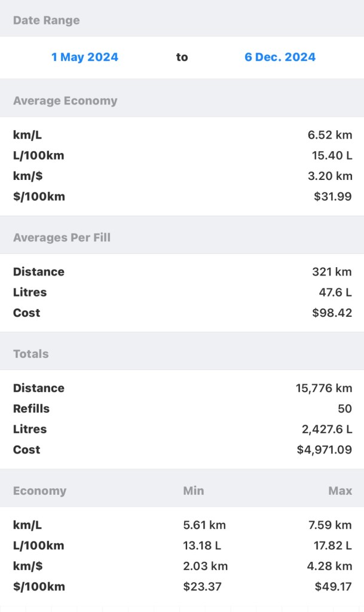The image size is (364, 612).
Task: Tap the 6.52 km average km/L value
Action: [x=329, y=135]
